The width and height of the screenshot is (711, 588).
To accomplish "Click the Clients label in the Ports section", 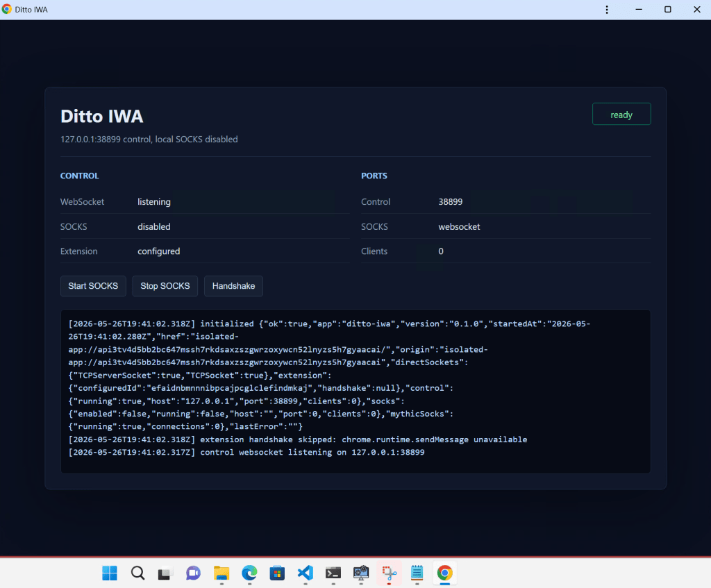I will 374,251.
